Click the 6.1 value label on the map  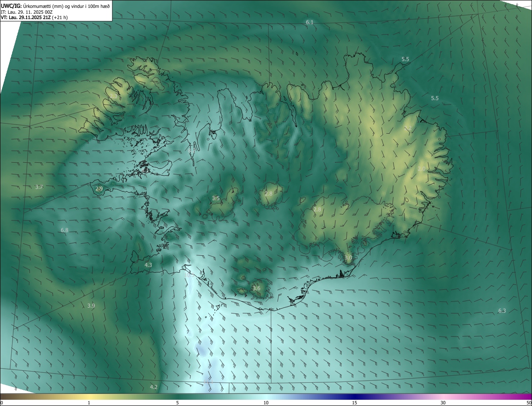pyautogui.click(x=310, y=22)
